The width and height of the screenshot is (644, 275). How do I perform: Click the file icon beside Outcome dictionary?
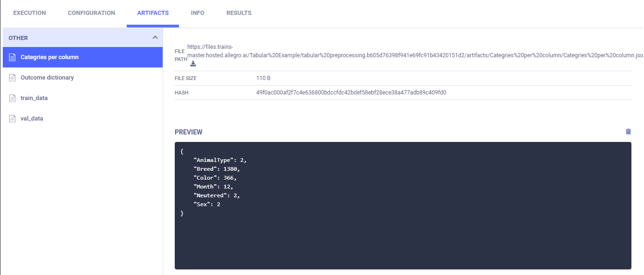13,78
